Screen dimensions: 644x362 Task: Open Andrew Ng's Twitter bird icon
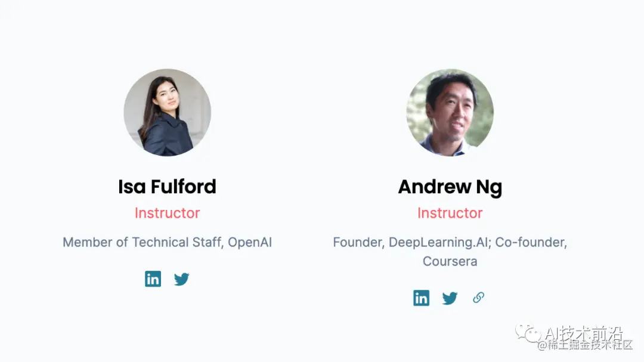click(450, 298)
